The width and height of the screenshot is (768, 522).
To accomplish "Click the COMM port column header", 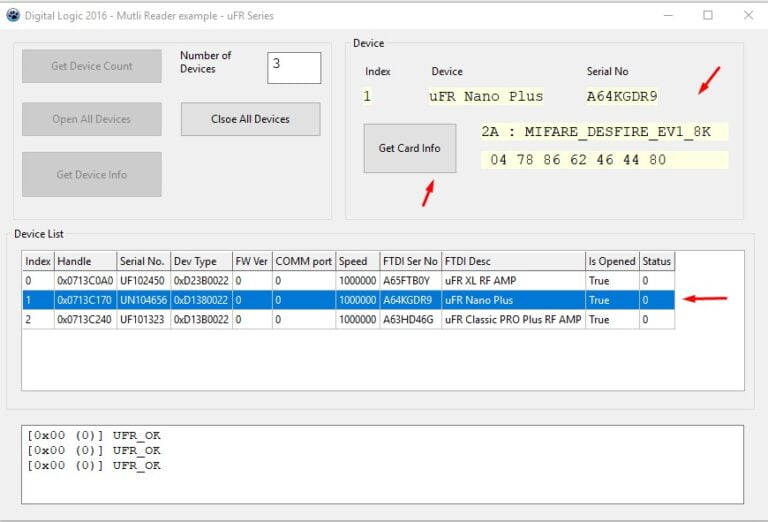I will pos(304,261).
